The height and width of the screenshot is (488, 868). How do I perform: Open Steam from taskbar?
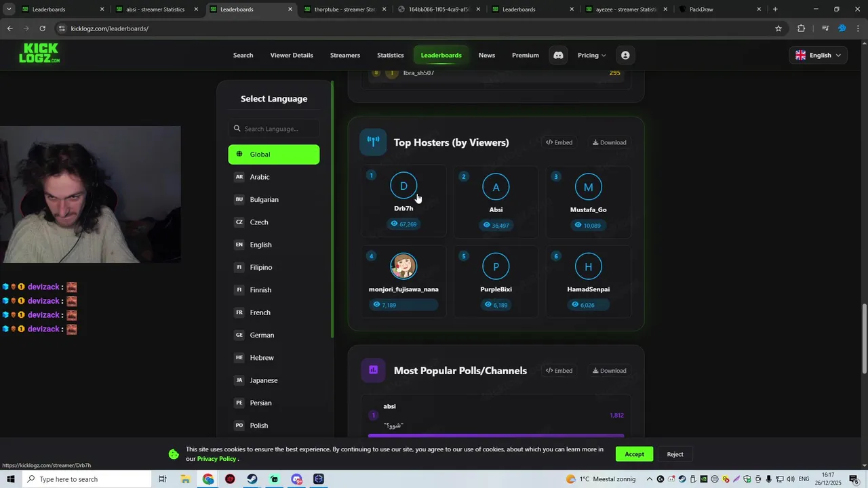[x=252, y=479]
